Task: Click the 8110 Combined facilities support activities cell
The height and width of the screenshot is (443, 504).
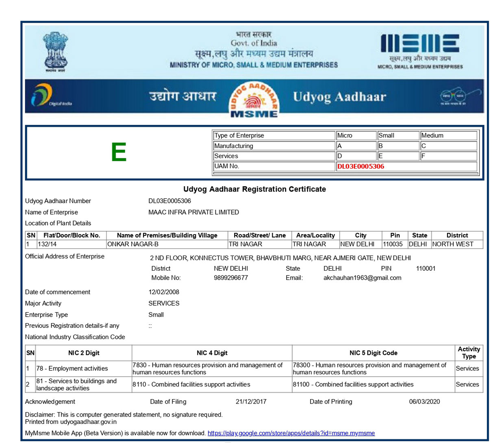Action: [x=191, y=384]
